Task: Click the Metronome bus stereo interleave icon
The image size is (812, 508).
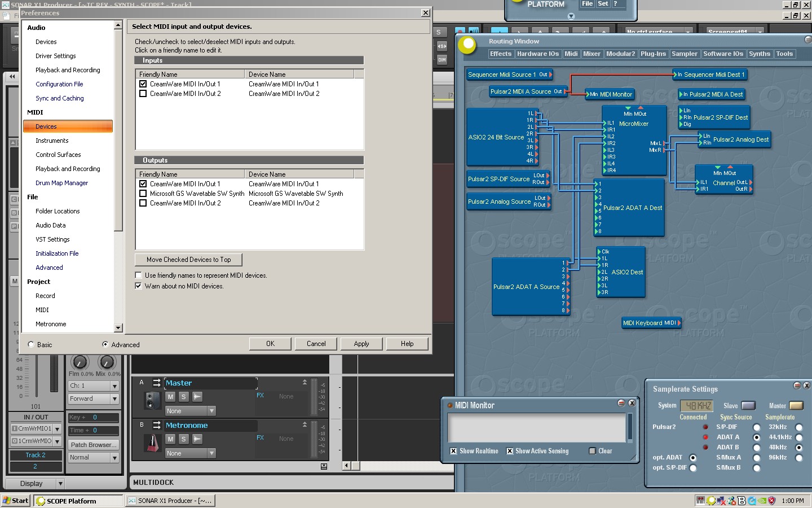Action: (x=157, y=425)
